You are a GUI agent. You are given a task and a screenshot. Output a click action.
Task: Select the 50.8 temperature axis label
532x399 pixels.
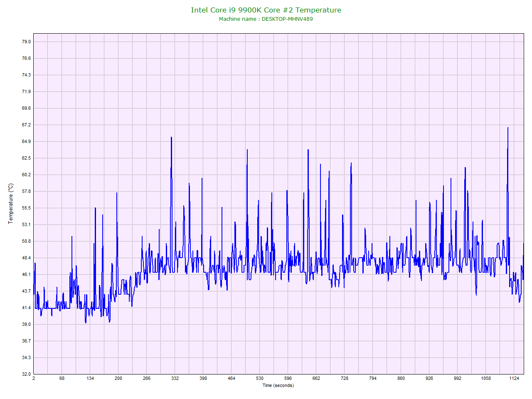pos(27,241)
